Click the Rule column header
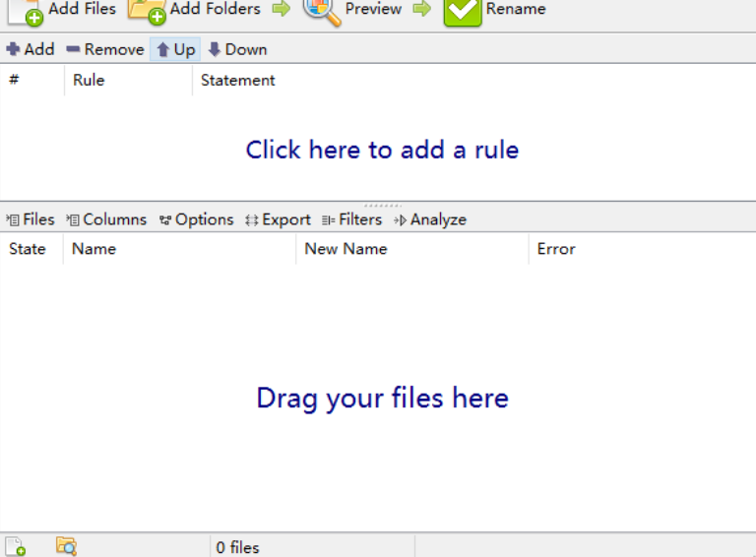 pos(128,80)
